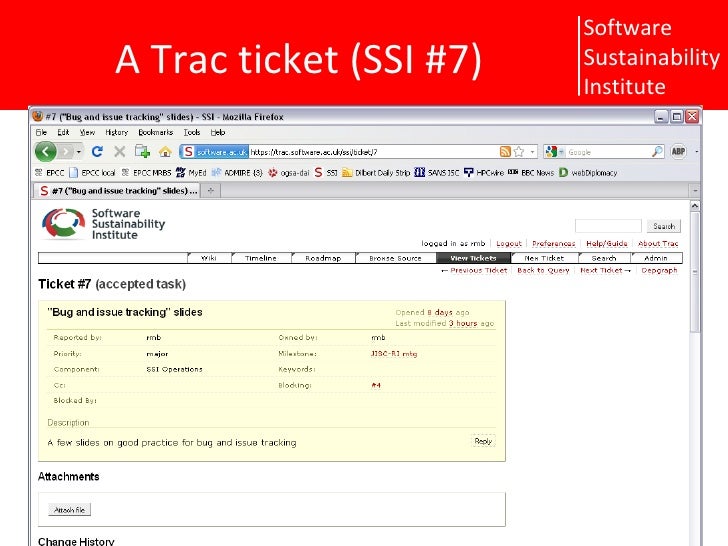This screenshot has height=546, width=728.
Task: Open the Edit menu
Action: point(63,132)
